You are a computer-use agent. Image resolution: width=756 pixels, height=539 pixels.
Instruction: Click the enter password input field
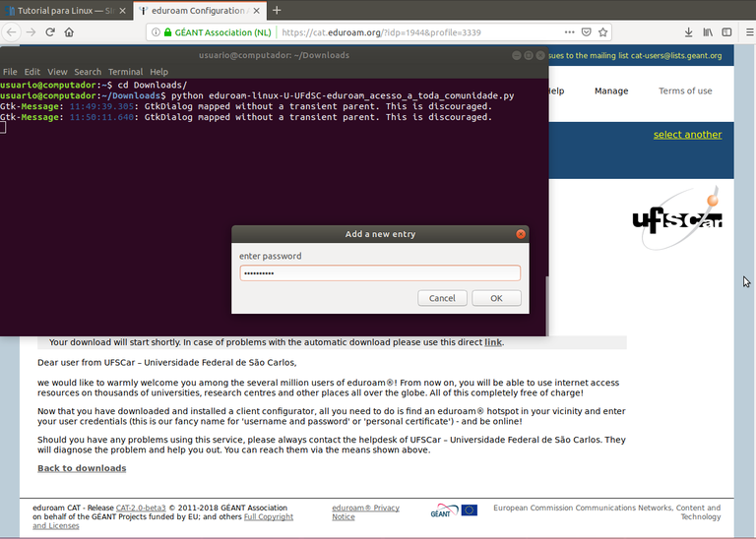pos(380,273)
